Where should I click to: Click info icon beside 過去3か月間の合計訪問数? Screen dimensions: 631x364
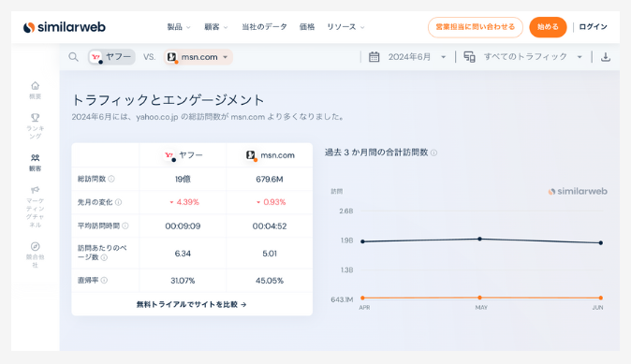pos(433,153)
